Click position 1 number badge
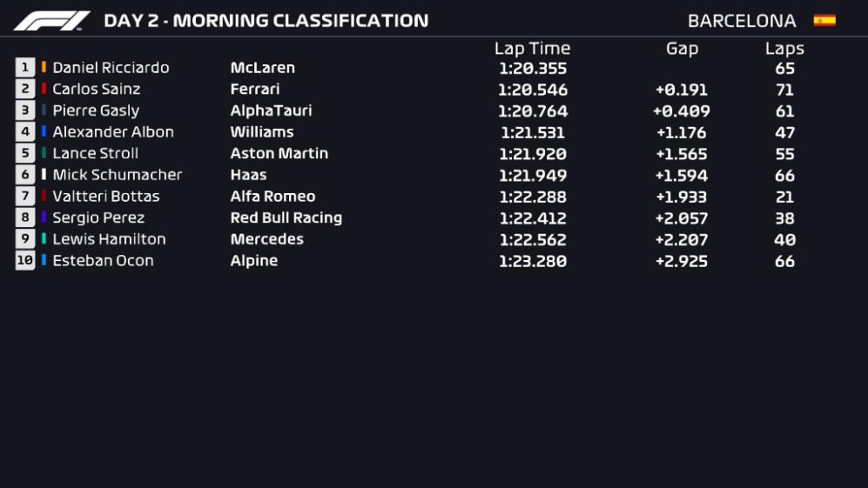The height and width of the screenshot is (488, 868). (x=25, y=68)
